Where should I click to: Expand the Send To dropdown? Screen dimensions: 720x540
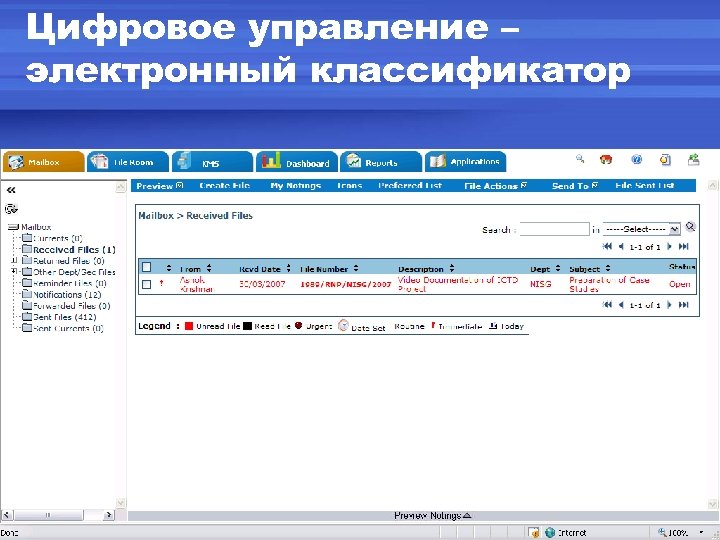575,186
